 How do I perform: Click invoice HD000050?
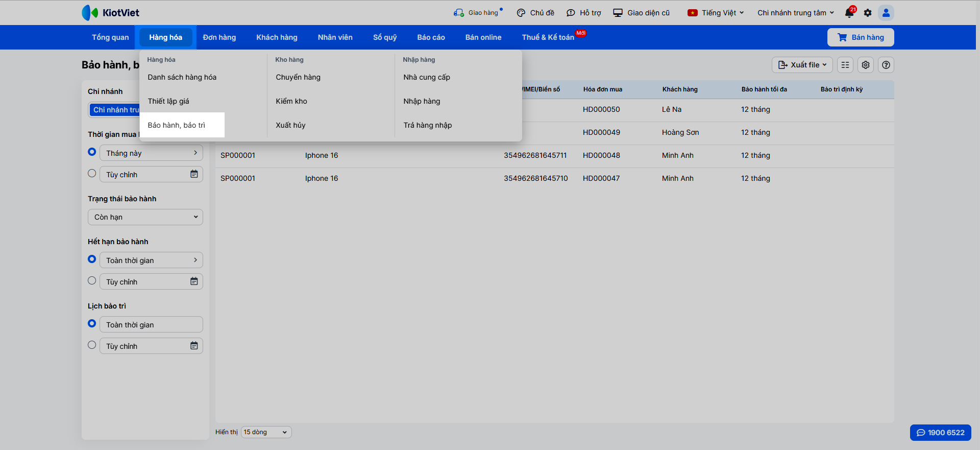click(601, 109)
